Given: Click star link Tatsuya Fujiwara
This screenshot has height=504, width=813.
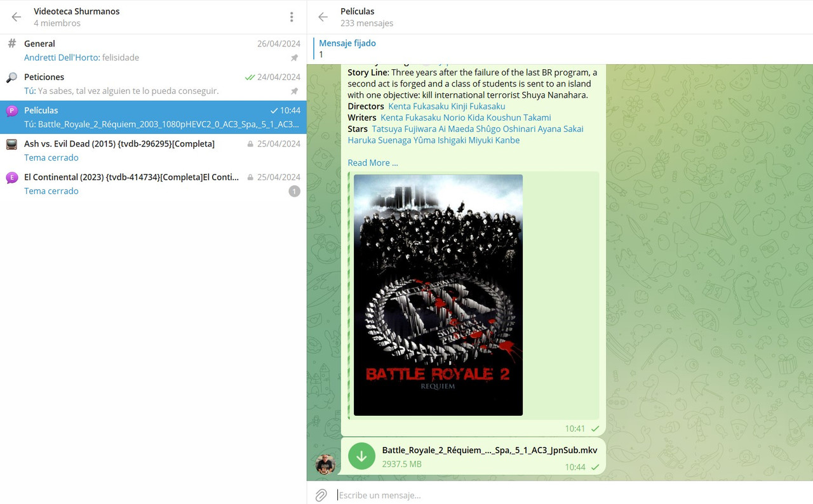Looking at the screenshot, I should point(404,129).
